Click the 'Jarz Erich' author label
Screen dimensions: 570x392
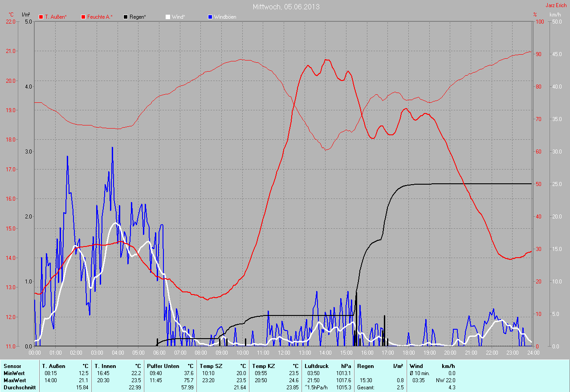[556, 5]
